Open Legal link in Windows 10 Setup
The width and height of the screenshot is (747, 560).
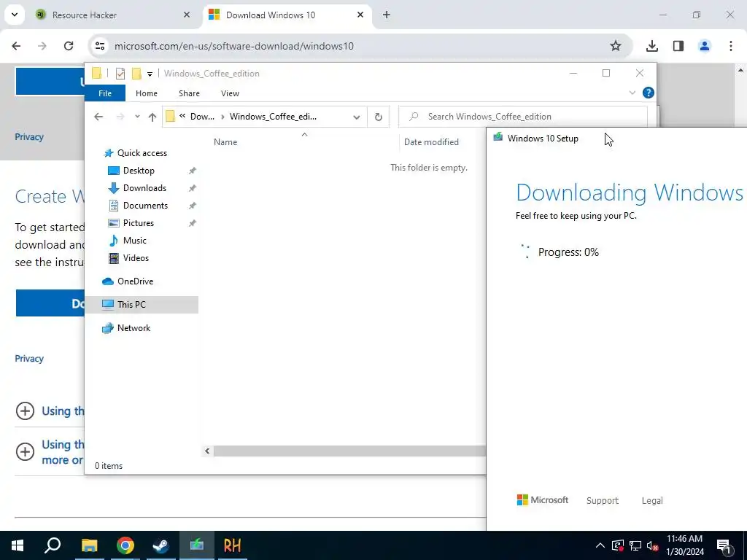651,500
